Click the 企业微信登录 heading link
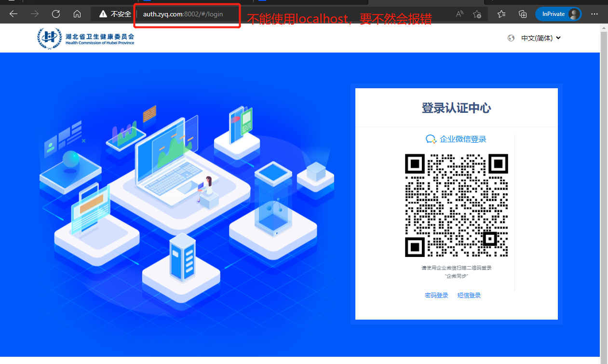The height and width of the screenshot is (364, 608). [x=463, y=139]
